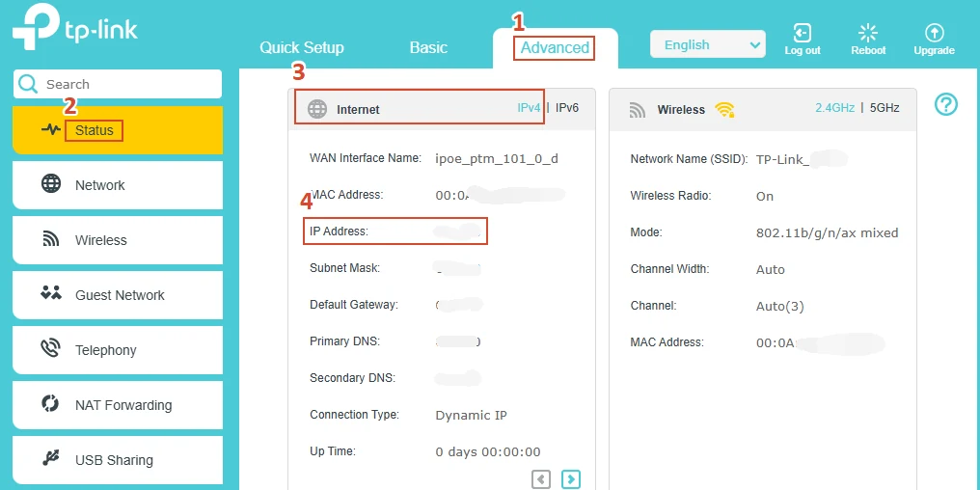This screenshot has width=980, height=490.
Task: Focus the Search input field
Action: click(118, 84)
